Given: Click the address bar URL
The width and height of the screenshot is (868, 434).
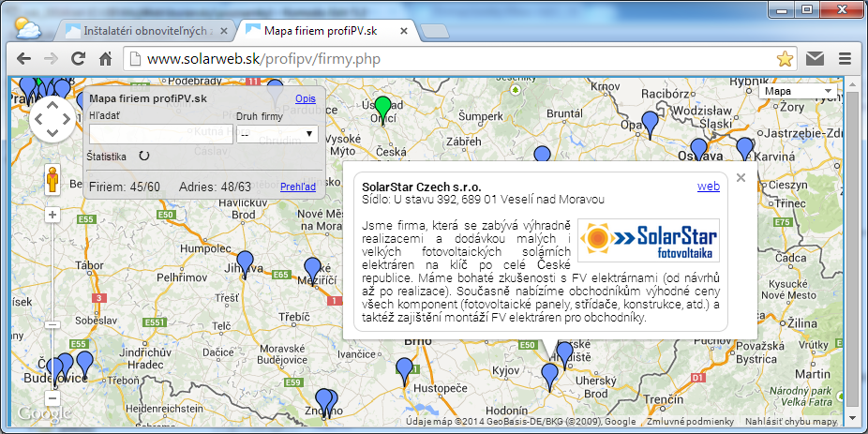Looking at the screenshot, I should (263, 59).
